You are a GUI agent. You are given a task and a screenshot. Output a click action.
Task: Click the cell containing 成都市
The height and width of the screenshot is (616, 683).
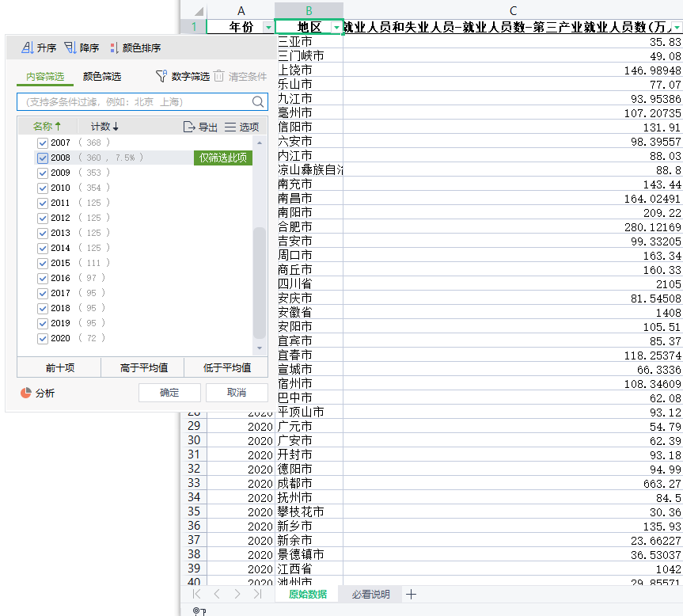tap(309, 483)
